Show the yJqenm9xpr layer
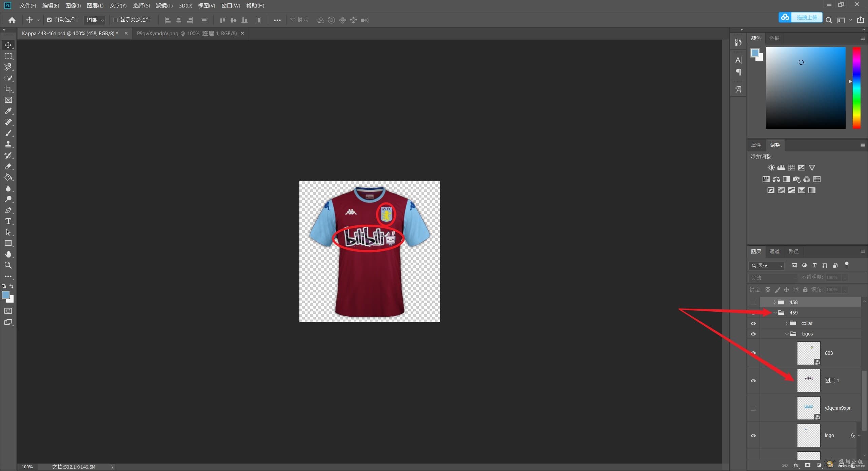 [753, 408]
